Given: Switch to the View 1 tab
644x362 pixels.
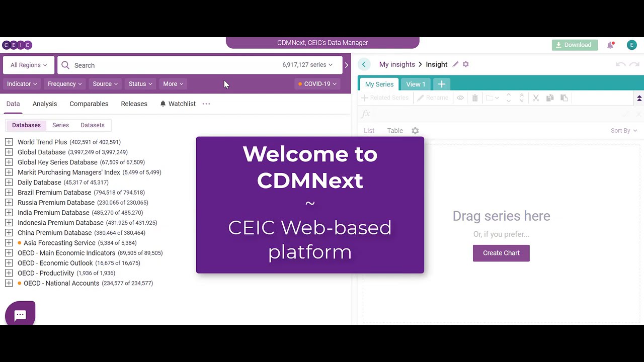Looking at the screenshot, I should point(416,84).
